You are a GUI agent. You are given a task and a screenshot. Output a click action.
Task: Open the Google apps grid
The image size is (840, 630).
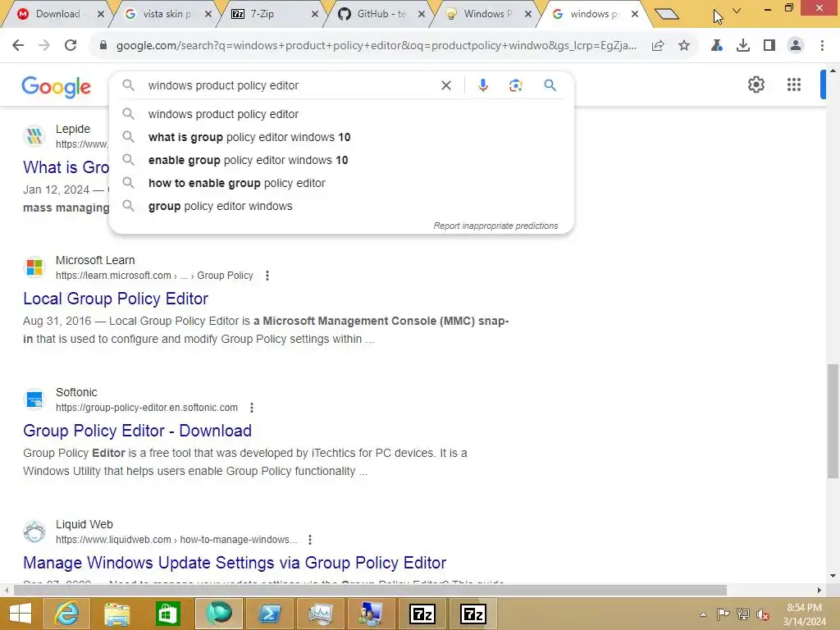coord(794,84)
